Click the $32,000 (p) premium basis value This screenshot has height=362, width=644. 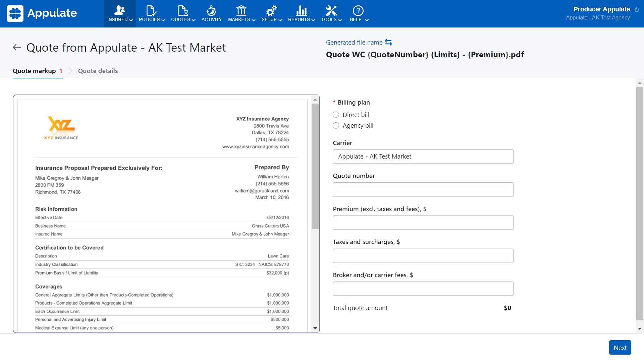(278, 273)
